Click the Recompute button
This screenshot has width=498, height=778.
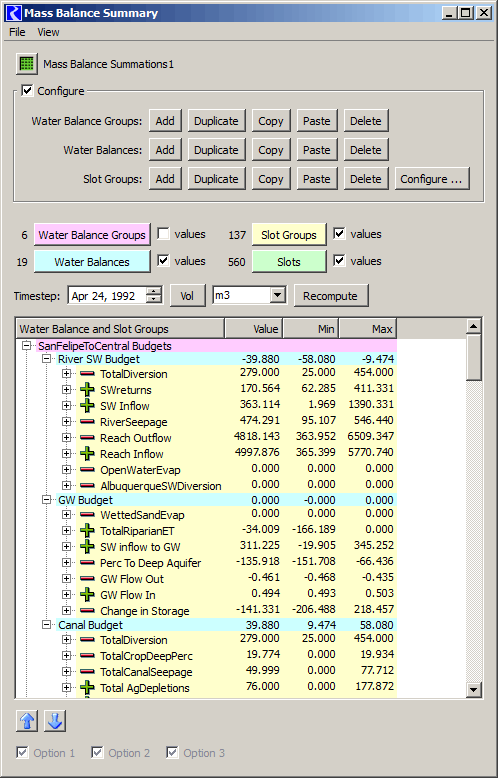(x=330, y=296)
